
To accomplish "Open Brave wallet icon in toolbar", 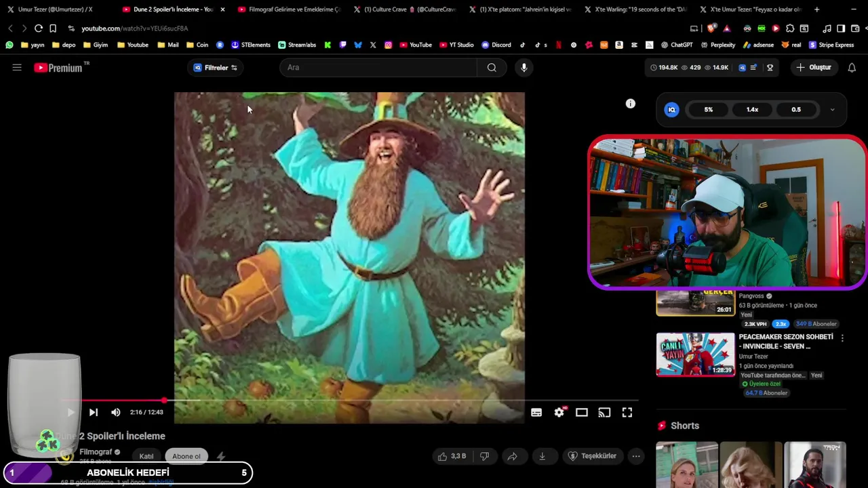I will pos(855,28).
